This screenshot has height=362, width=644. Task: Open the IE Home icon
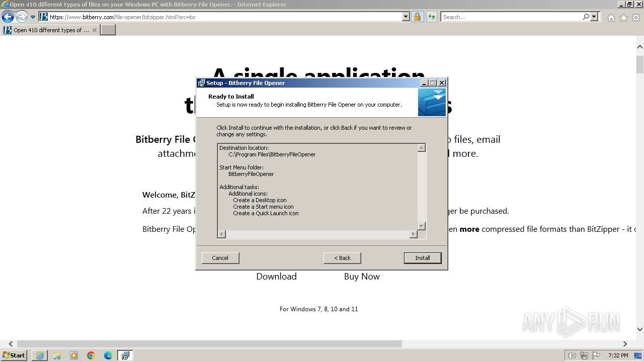pyautogui.click(x=611, y=18)
